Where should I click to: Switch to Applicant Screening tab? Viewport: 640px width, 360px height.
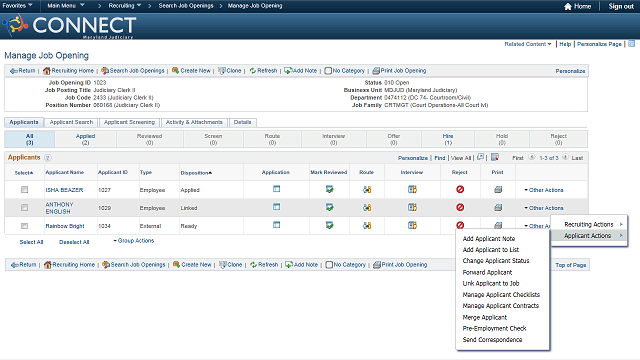(x=129, y=122)
